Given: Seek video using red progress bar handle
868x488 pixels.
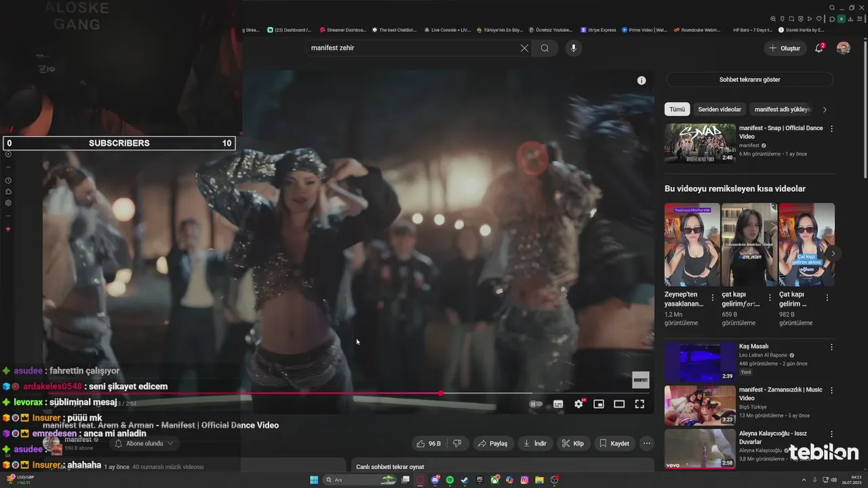Looking at the screenshot, I should (441, 393).
